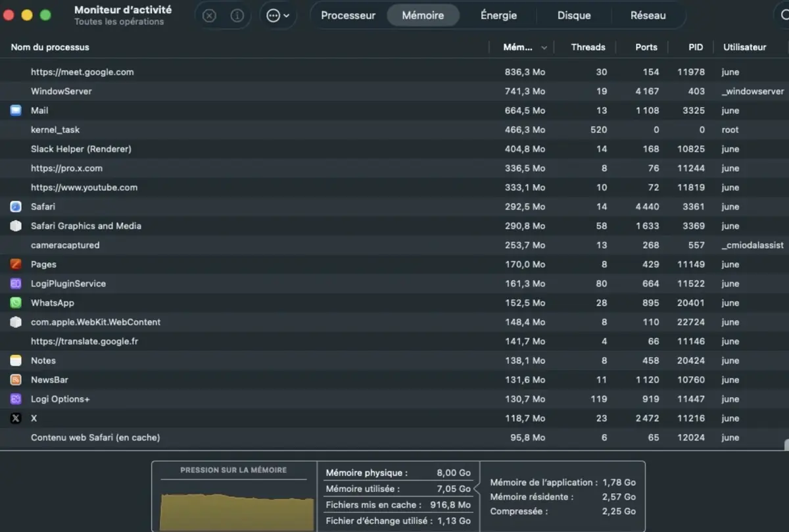This screenshot has width=789, height=532.
Task: Click the Logi Options+ icon
Action: (x=16, y=399)
